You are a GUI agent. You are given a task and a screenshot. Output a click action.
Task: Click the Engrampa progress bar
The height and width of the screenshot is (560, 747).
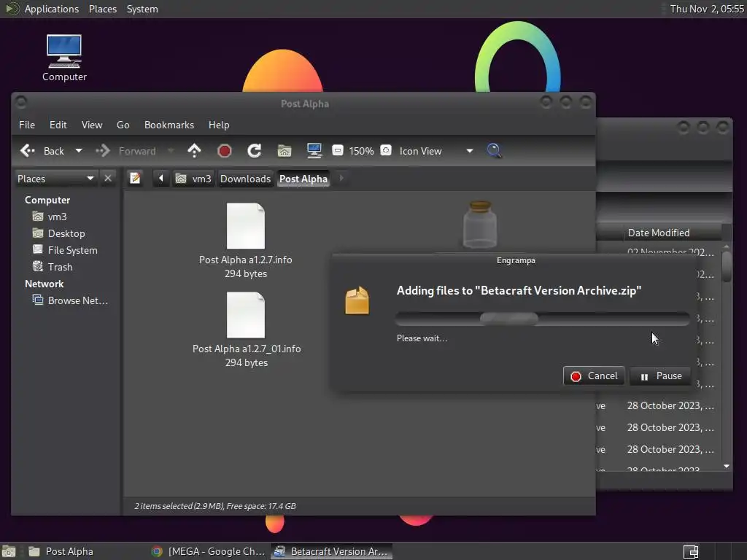tap(542, 319)
